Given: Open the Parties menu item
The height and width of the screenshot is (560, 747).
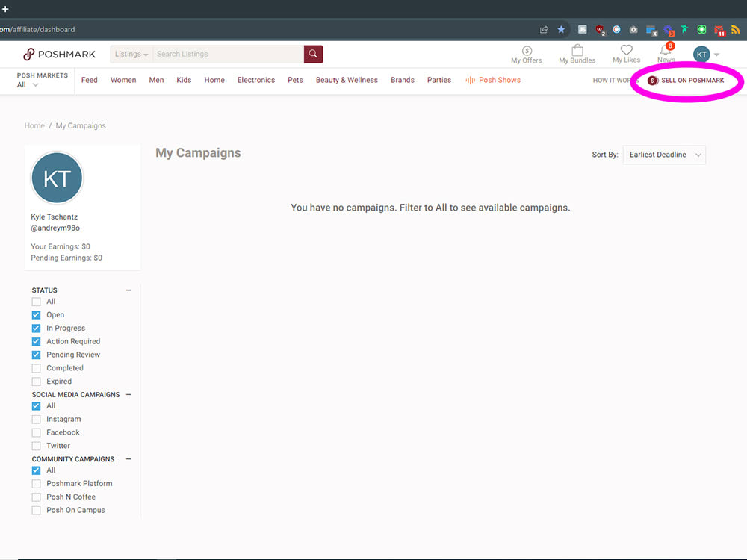Looking at the screenshot, I should [439, 80].
